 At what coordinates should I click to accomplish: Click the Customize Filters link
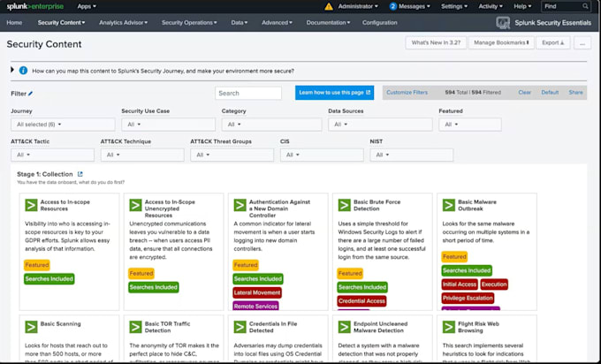coord(407,93)
